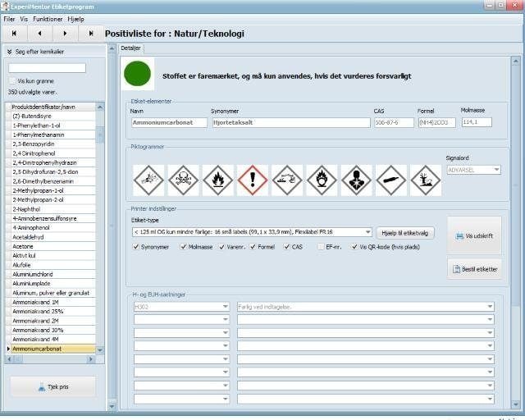Go to the first record navigation arrow

click(x=15, y=34)
